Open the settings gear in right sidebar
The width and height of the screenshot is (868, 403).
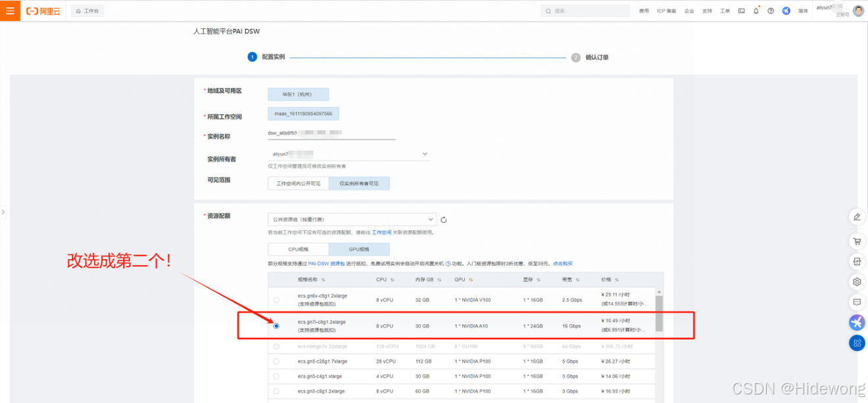coord(857,282)
